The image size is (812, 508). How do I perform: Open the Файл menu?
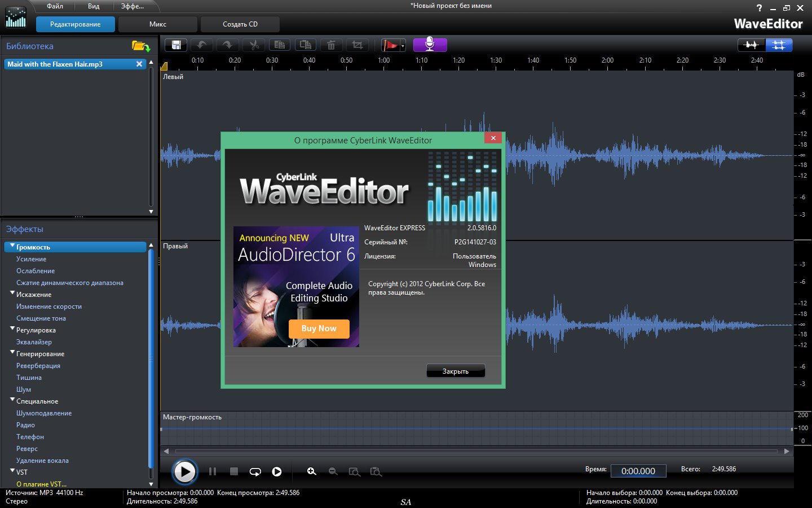click(x=55, y=6)
